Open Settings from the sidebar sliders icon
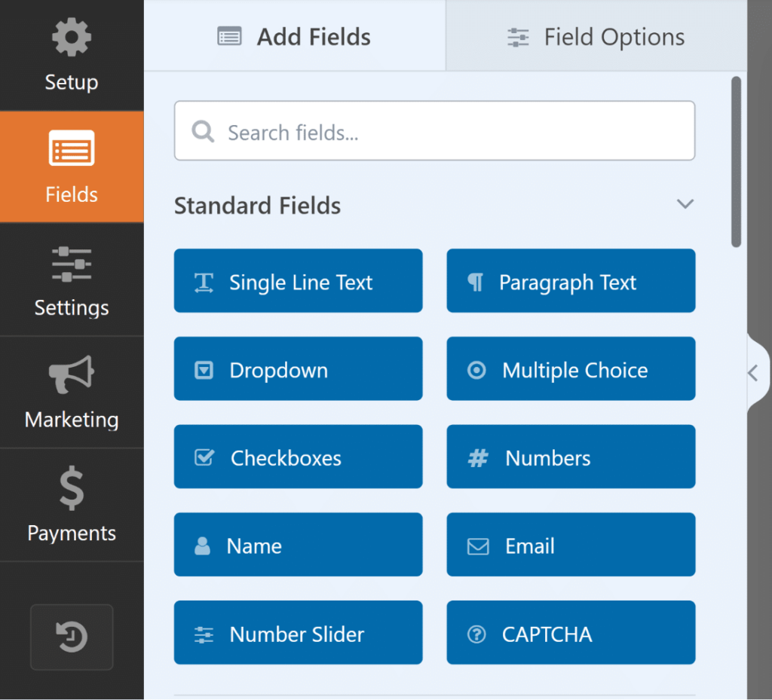This screenshot has width=772, height=700. click(x=72, y=264)
